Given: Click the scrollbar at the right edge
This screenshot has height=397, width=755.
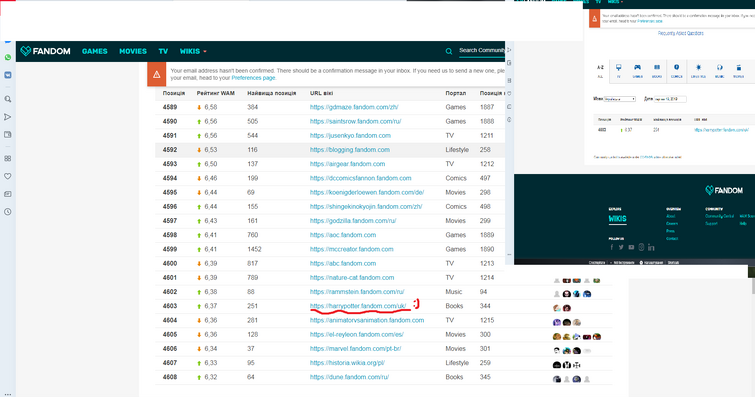Looking at the screenshot, I should coord(753,287).
